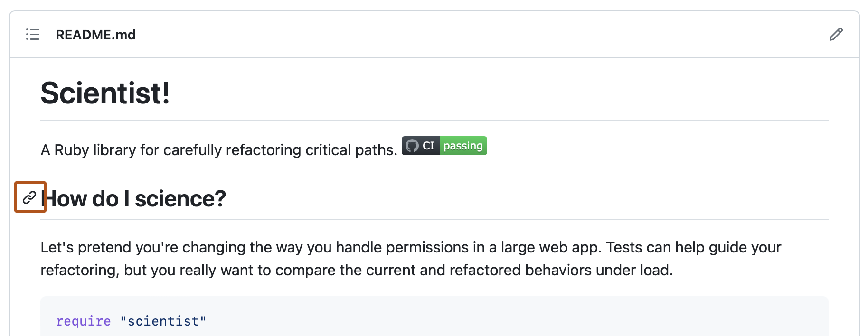Click the CI passing status badge

coord(443,146)
